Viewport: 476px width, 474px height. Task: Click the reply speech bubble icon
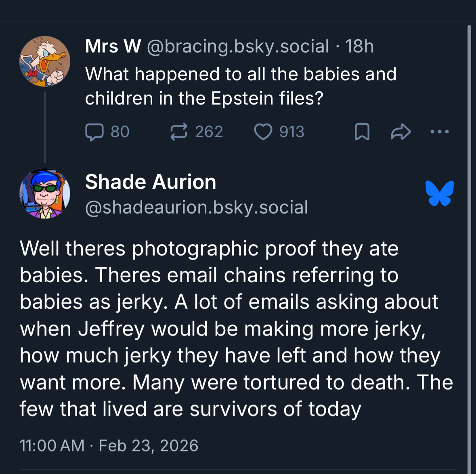[x=94, y=132]
